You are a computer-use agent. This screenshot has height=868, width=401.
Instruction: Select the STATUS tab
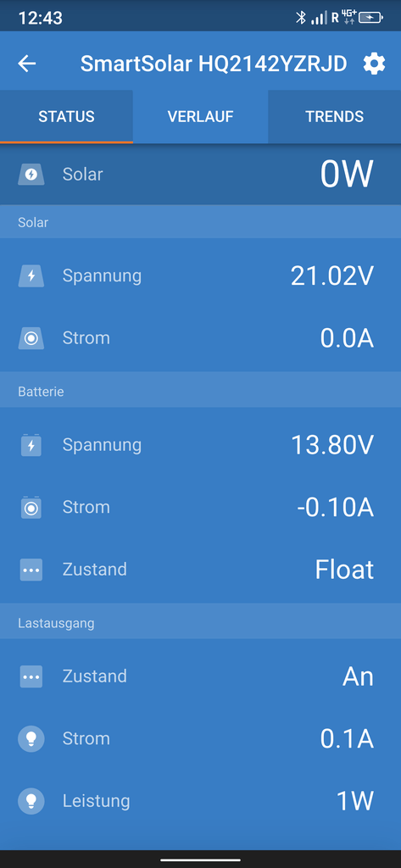point(66,117)
